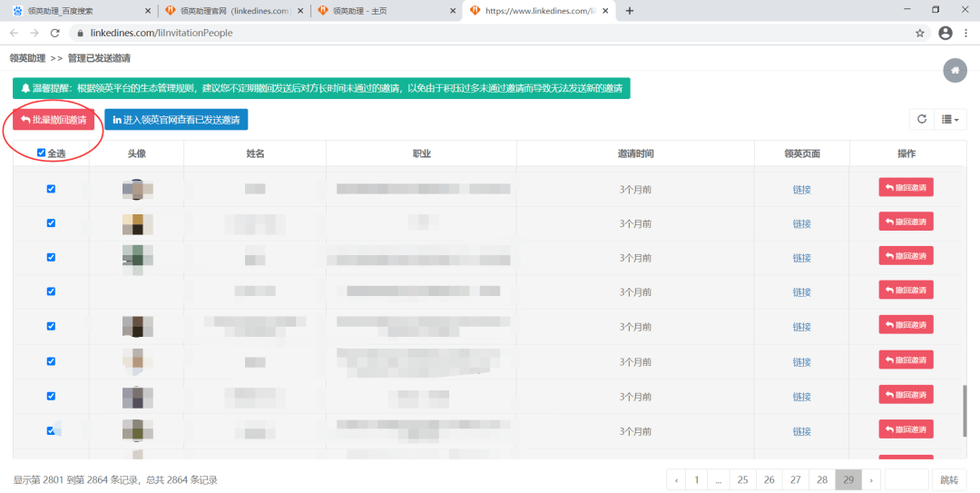Screen dimensions: 980x493
Task: Go to previous page arrow in pagination
Action: click(676, 479)
